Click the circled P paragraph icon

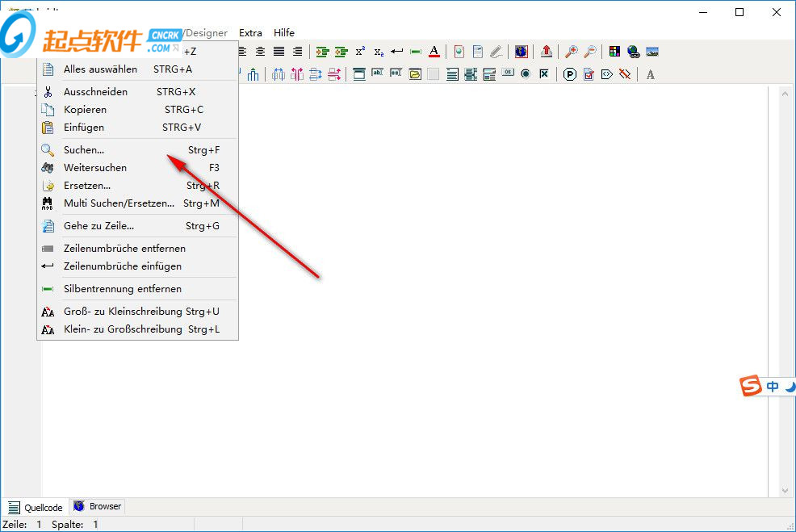[x=570, y=74]
